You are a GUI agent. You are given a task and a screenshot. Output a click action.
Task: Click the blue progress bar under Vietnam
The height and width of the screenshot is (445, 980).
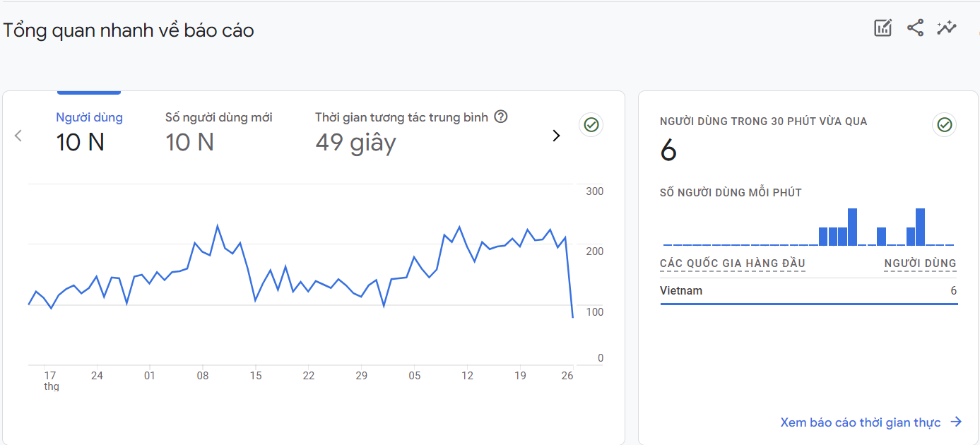(x=808, y=304)
